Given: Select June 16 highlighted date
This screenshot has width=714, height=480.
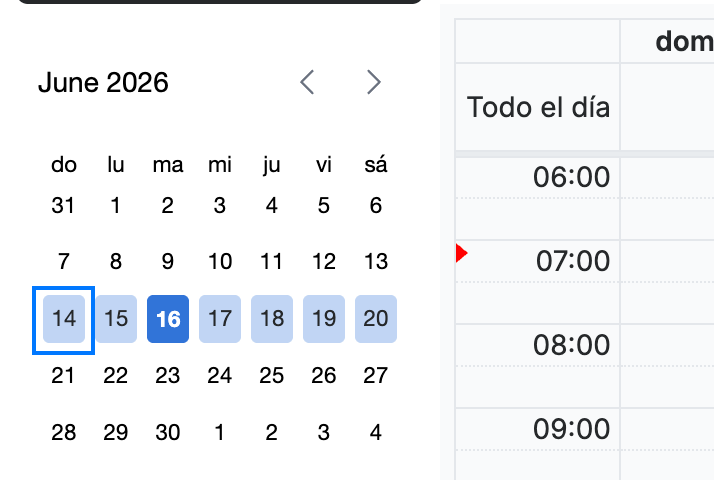Looking at the screenshot, I should tap(168, 319).
